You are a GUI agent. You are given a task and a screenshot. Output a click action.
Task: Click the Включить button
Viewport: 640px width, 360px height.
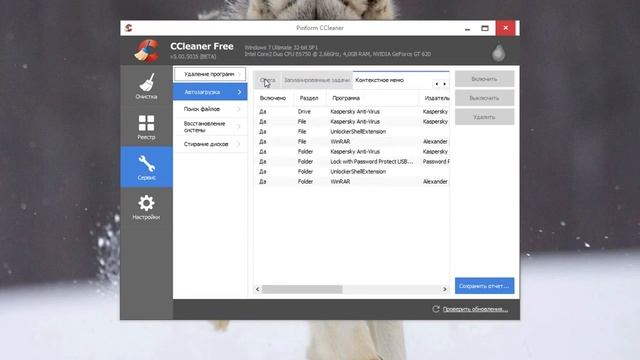pos(484,79)
